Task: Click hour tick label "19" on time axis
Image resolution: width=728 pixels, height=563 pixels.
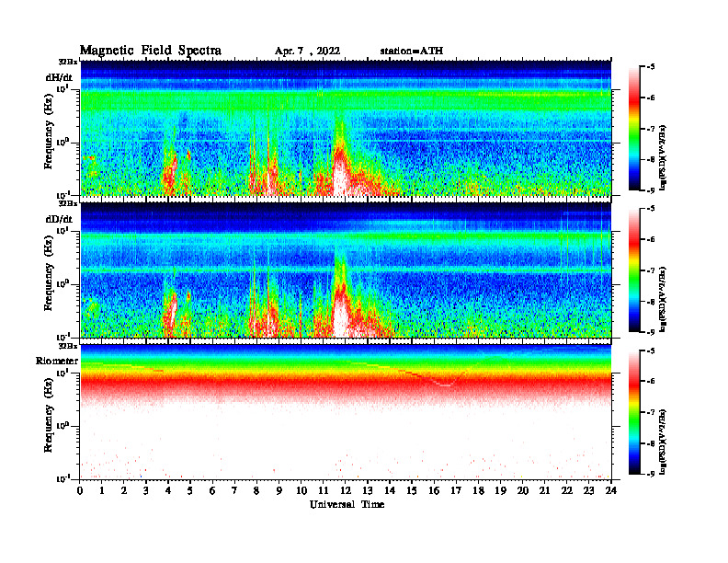Action: click(x=500, y=491)
